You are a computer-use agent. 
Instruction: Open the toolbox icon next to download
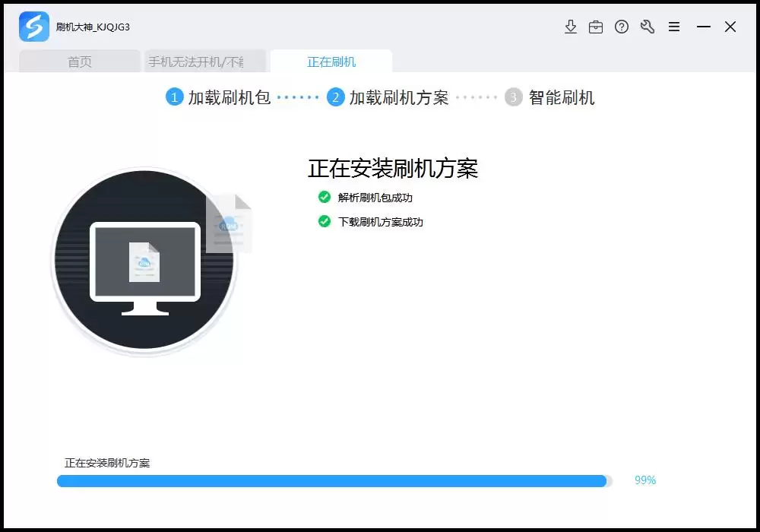(597, 26)
